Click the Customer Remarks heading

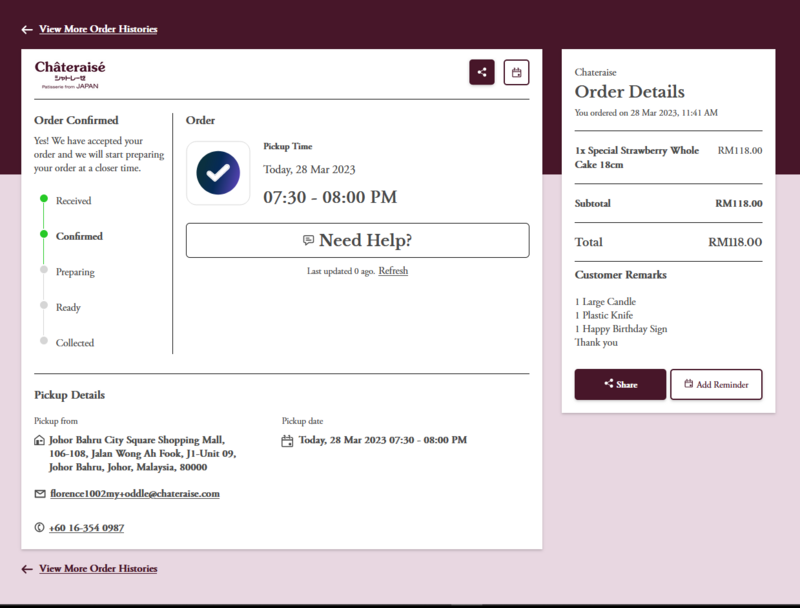click(x=620, y=275)
